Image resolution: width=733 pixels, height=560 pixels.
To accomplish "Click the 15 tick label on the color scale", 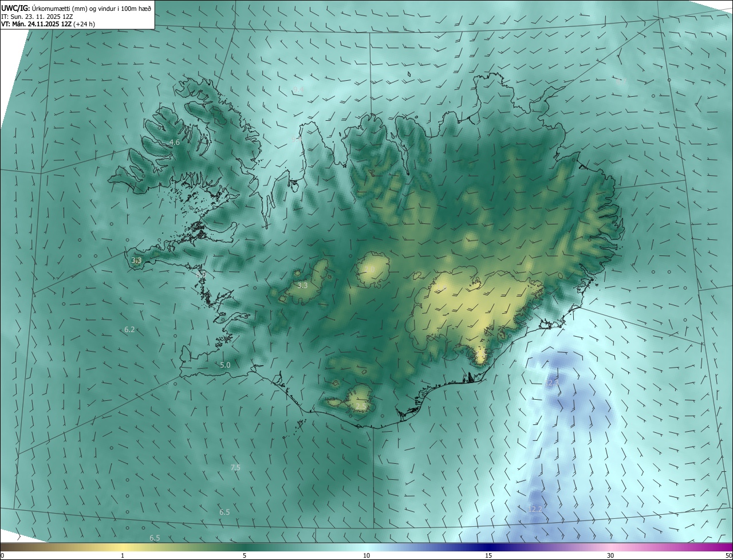I will pyautogui.click(x=488, y=555).
